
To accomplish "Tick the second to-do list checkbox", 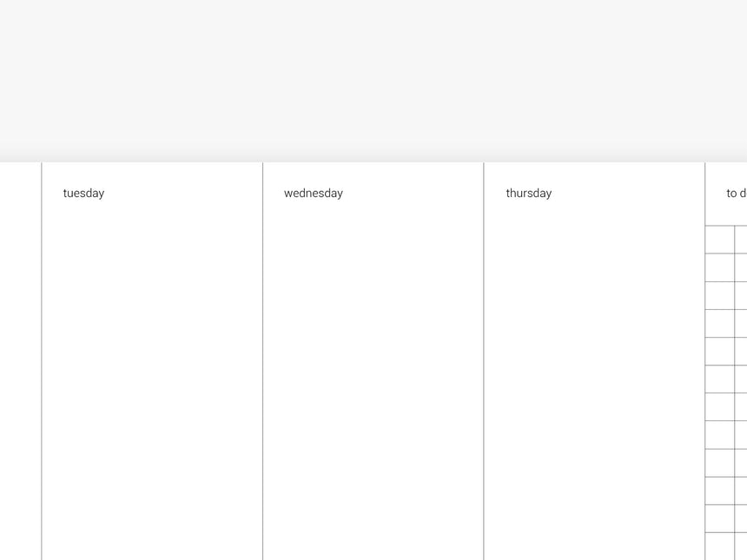I will [720, 267].
